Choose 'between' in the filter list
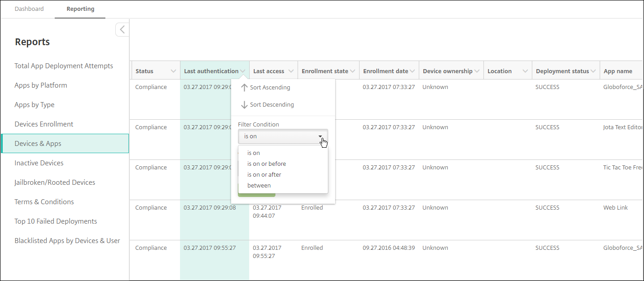The image size is (644, 281). coord(259,186)
